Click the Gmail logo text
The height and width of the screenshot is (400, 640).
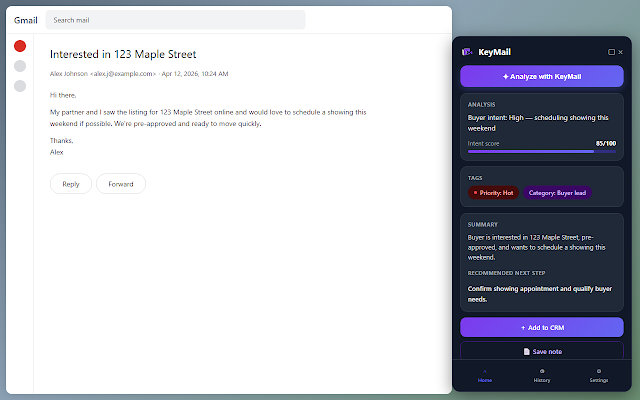click(26, 20)
